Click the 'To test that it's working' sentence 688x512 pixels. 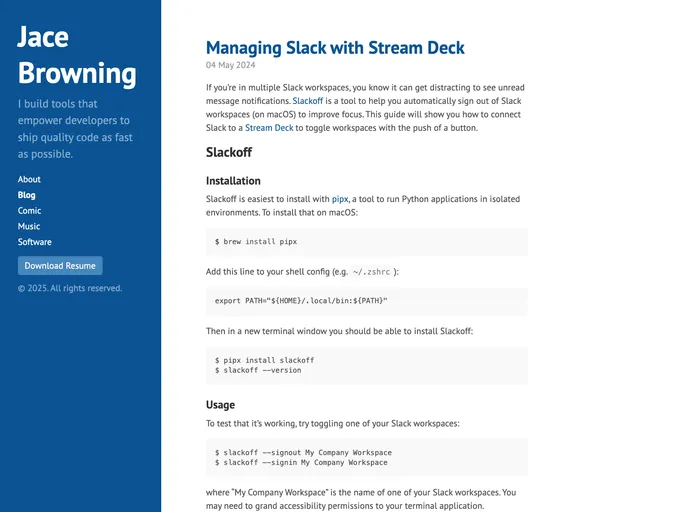tap(333, 424)
